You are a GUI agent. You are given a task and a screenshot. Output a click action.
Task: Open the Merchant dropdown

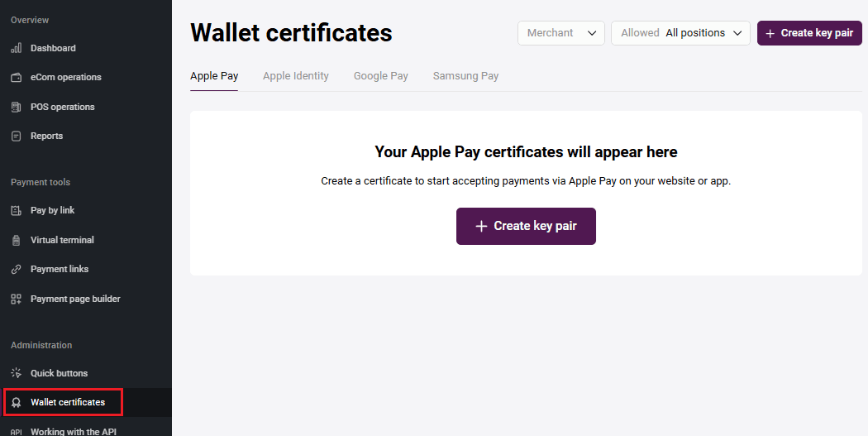pyautogui.click(x=560, y=33)
